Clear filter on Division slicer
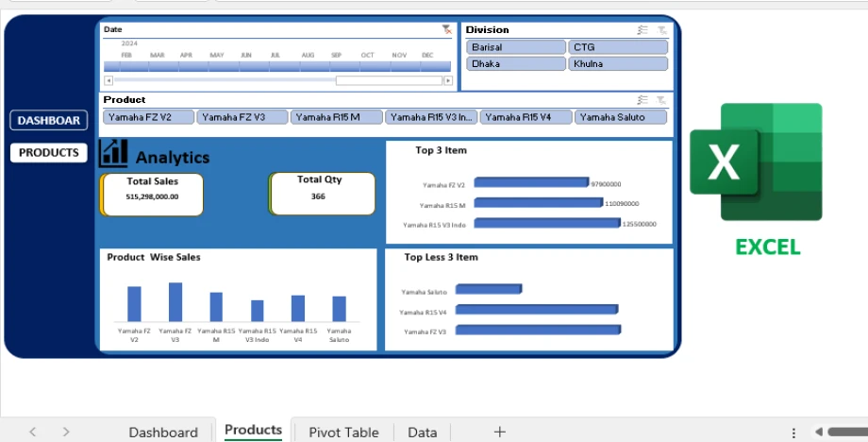The image size is (868, 442). pos(661,30)
